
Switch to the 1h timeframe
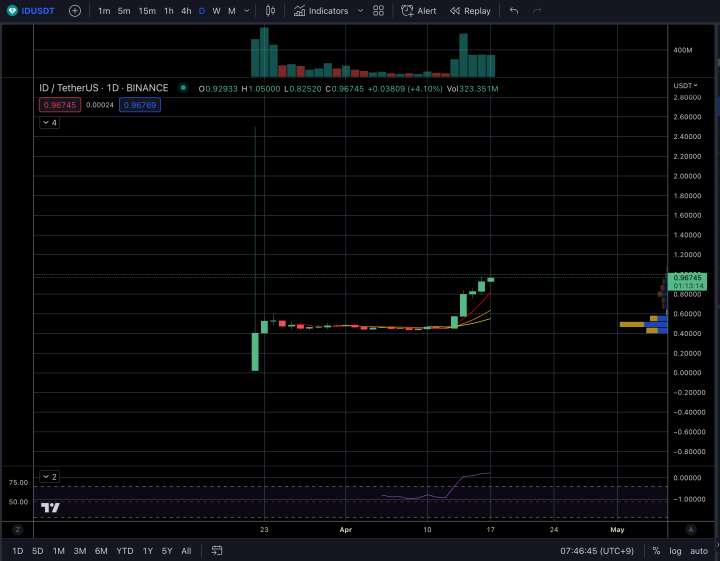(x=169, y=11)
